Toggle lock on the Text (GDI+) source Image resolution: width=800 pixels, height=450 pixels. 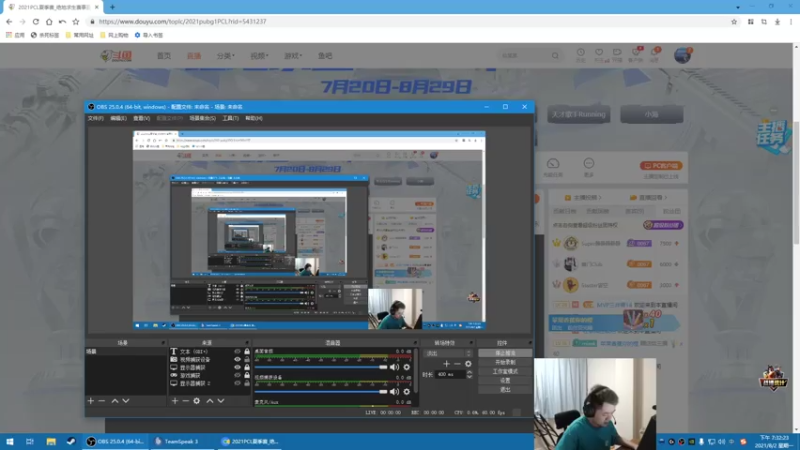tap(247, 352)
